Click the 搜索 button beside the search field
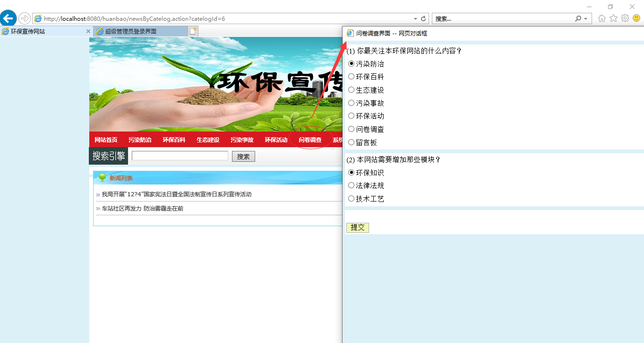The image size is (644, 343). click(x=243, y=157)
